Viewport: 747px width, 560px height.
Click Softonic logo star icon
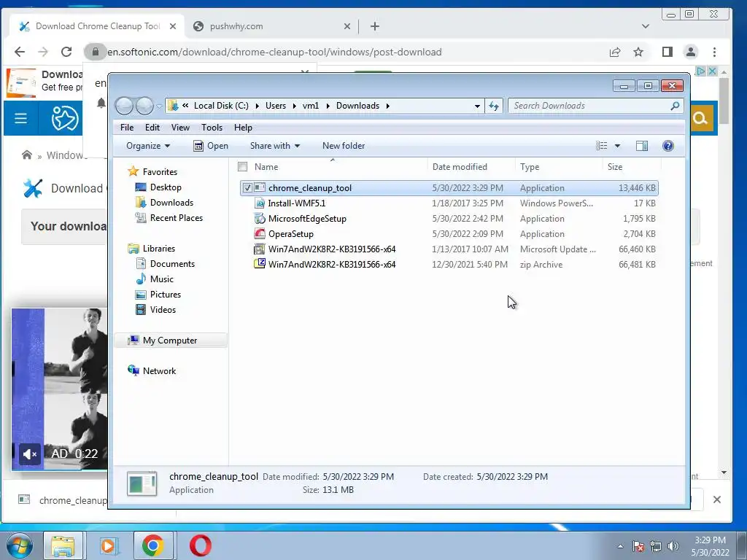tap(65, 118)
